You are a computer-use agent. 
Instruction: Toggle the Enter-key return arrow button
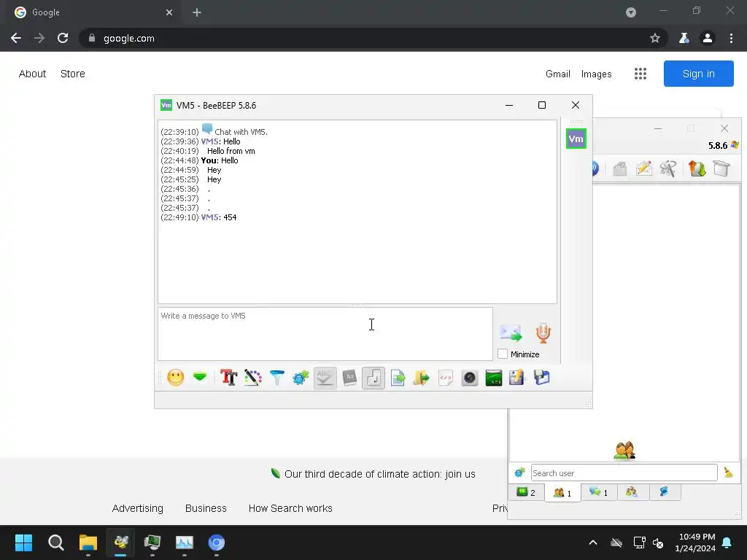pyautogui.click(x=373, y=378)
